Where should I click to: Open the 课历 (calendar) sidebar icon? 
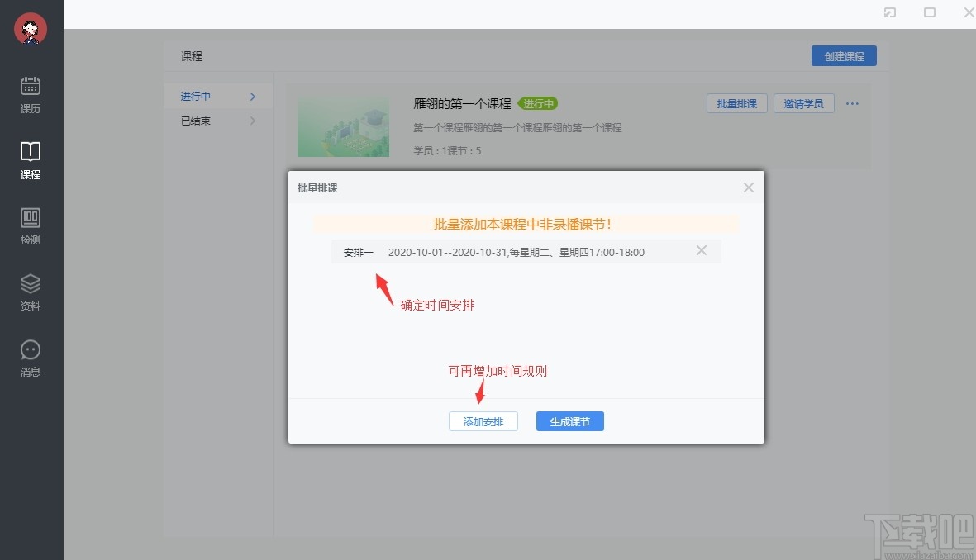(30, 93)
